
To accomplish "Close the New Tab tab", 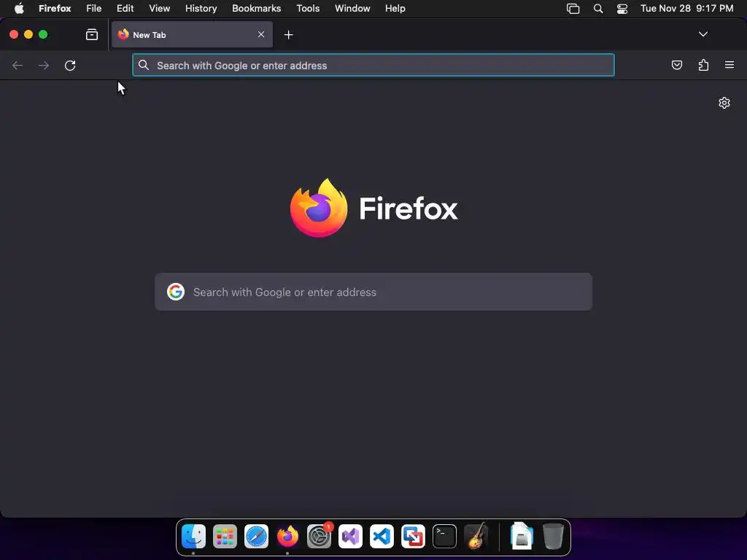I will [x=261, y=34].
